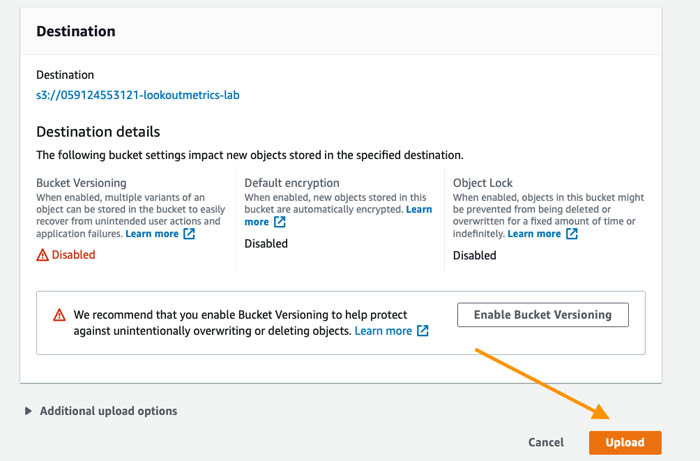The width and height of the screenshot is (700, 461).
Task: Click the red Disabled status for Bucket Versioning
Action: tap(73, 255)
